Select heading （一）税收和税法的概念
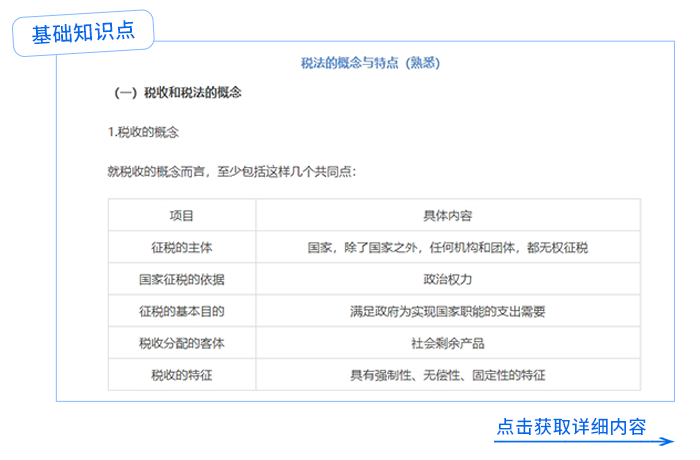700x460 pixels. (x=180, y=94)
